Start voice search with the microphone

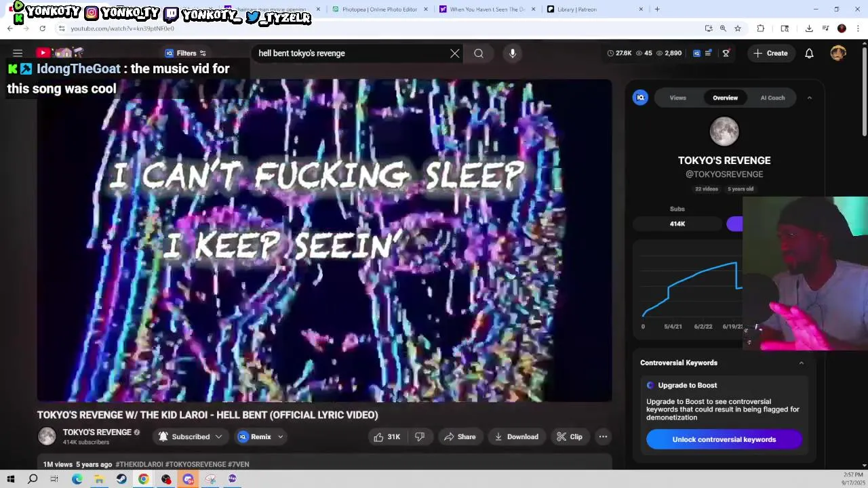coord(513,53)
